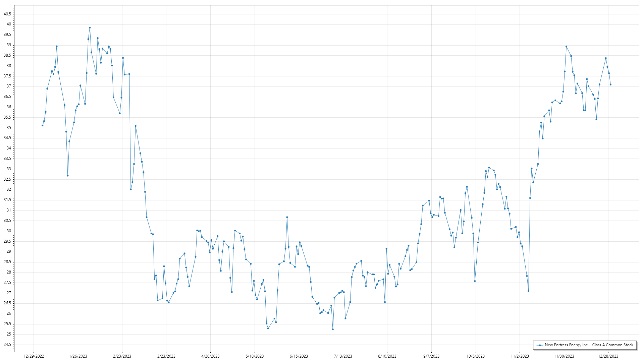Click the 12/29/2022 x-axis date label
This screenshot has height=362, width=644.
(34, 356)
